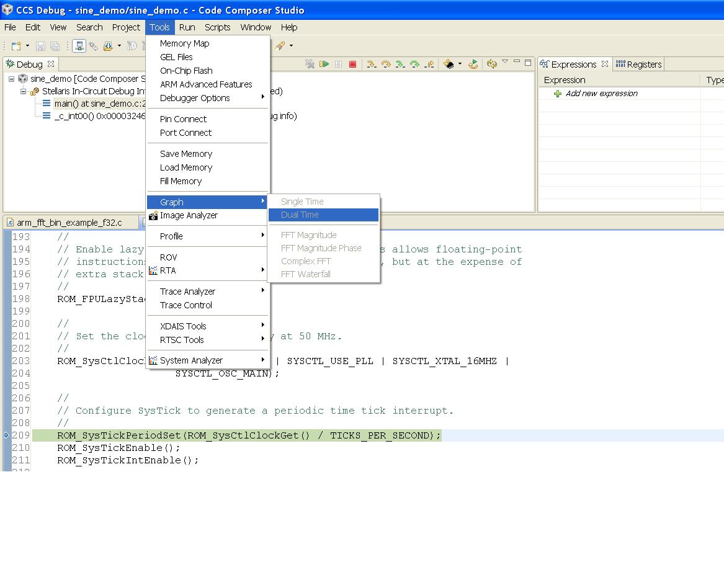Viewport: 724px width, 588px height.
Task: Collapse the sine_demo tree node
Action: coord(11,79)
